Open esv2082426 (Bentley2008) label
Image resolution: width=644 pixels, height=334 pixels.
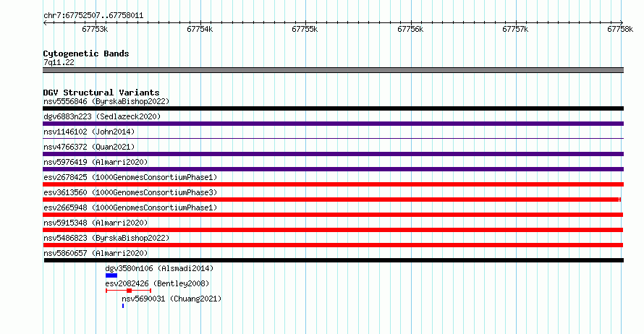pyautogui.click(x=157, y=283)
